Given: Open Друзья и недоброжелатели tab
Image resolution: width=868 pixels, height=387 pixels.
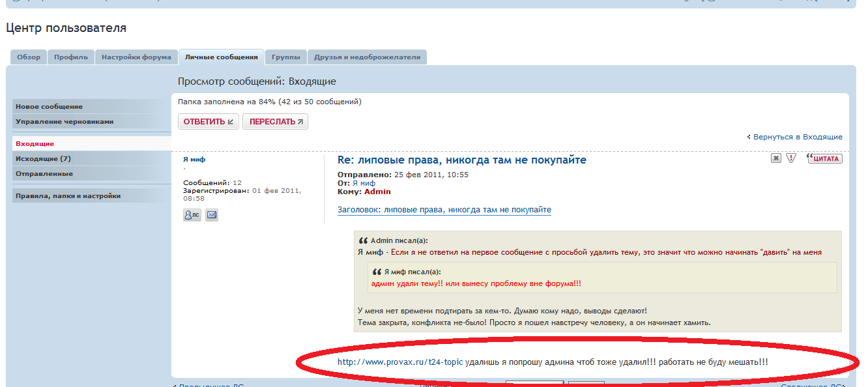Looking at the screenshot, I should [x=367, y=57].
